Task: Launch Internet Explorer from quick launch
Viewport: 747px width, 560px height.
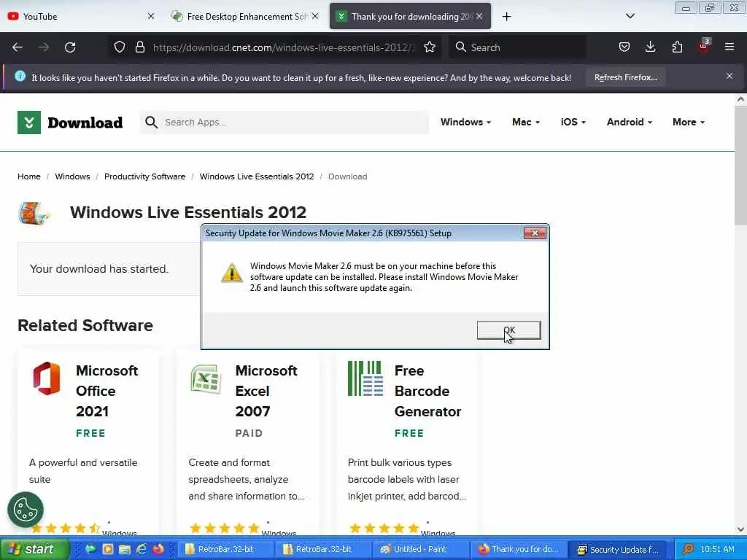Action: click(x=141, y=549)
